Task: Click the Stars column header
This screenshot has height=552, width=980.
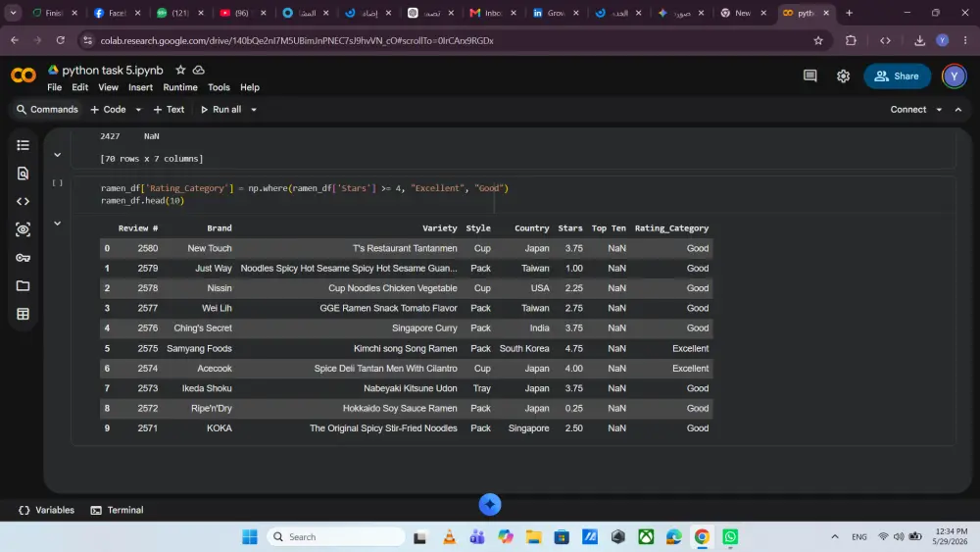Action: click(570, 228)
